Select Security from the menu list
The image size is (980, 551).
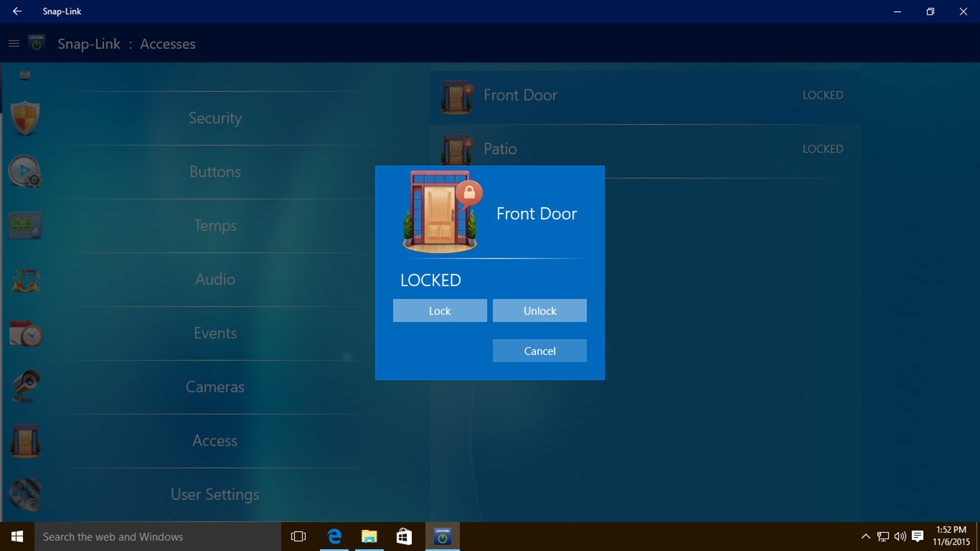[x=215, y=118]
